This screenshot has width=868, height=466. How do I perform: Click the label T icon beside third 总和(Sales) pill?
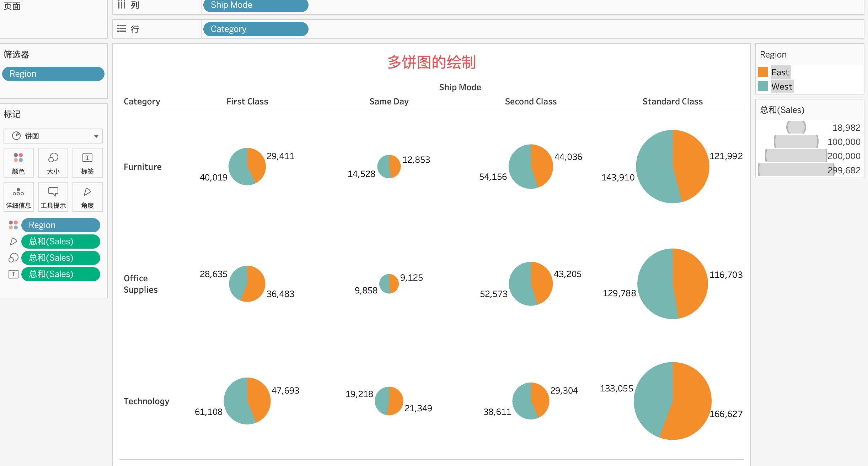point(13,274)
